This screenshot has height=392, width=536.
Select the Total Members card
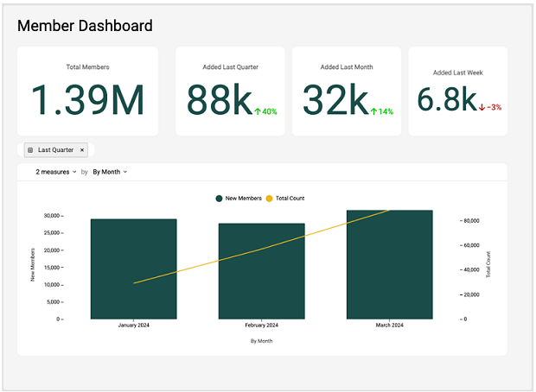pos(87,92)
